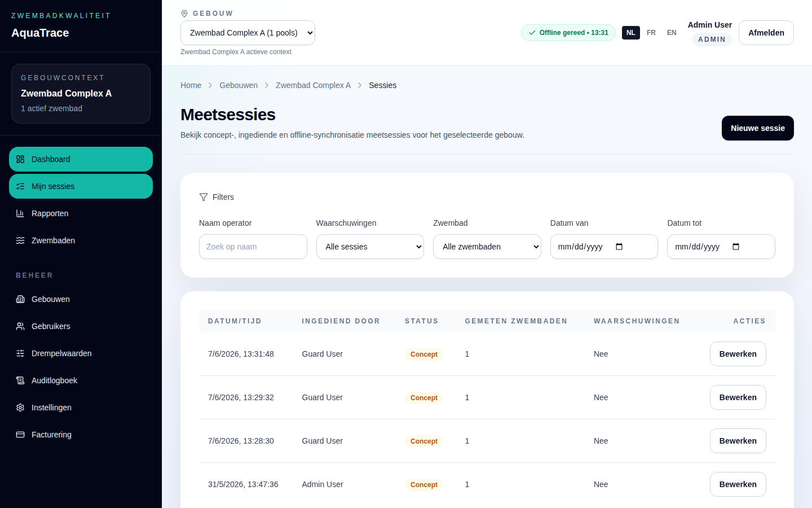Open Auditlogboek in the sidebar
The width and height of the screenshot is (812, 508).
pyautogui.click(x=81, y=380)
